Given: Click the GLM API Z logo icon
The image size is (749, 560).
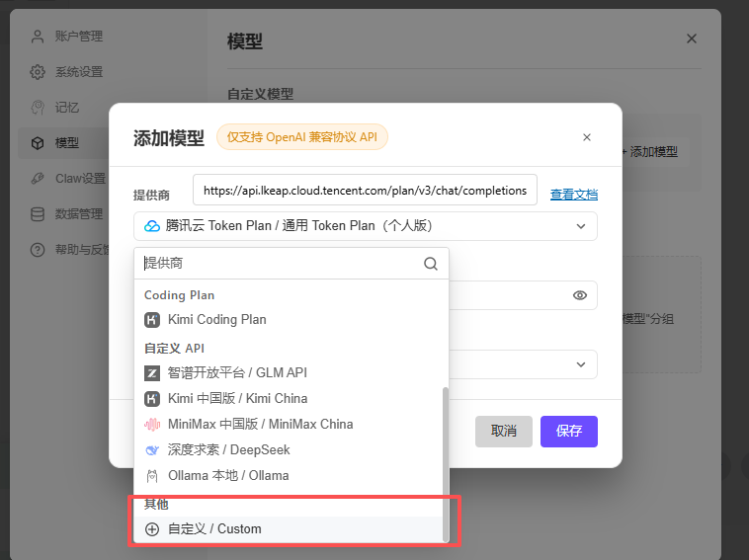Looking at the screenshot, I should 152,373.
